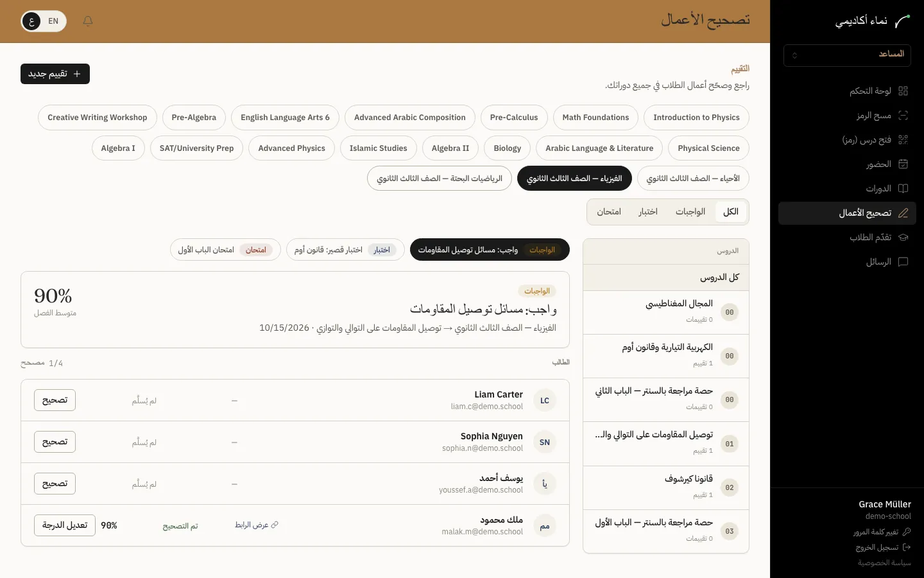The height and width of the screenshot is (578, 924).
Task: Select the Islamic Studies course chip
Action: [379, 148]
